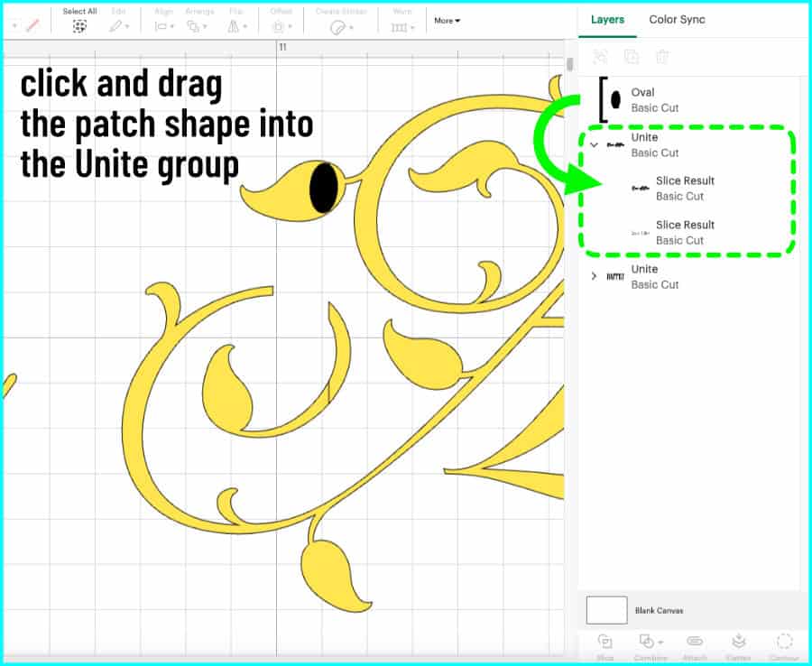812x666 pixels.
Task: Click the Flatten icon at panel bottom
Action: pyautogui.click(x=738, y=641)
